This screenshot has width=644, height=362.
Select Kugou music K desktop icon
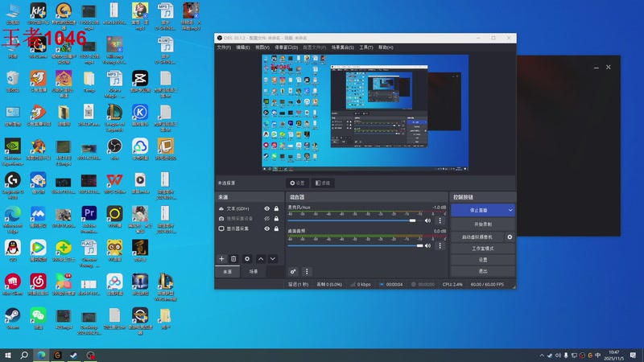tap(140, 115)
